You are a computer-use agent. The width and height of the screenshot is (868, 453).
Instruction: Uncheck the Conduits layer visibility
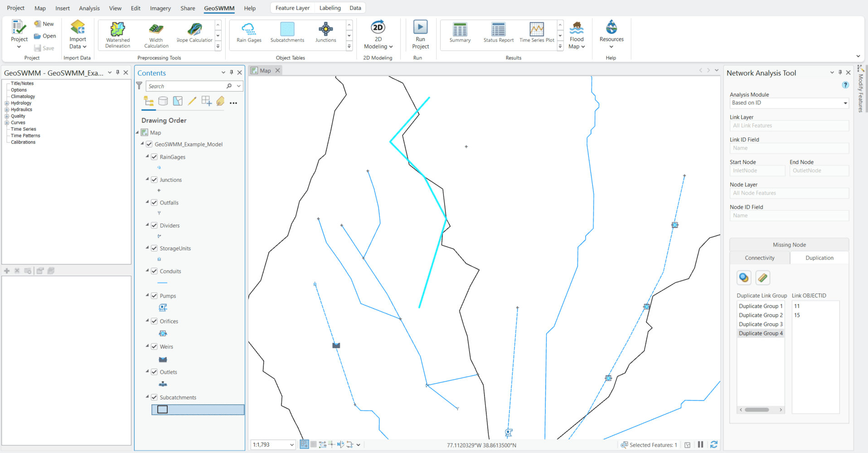[x=154, y=271]
